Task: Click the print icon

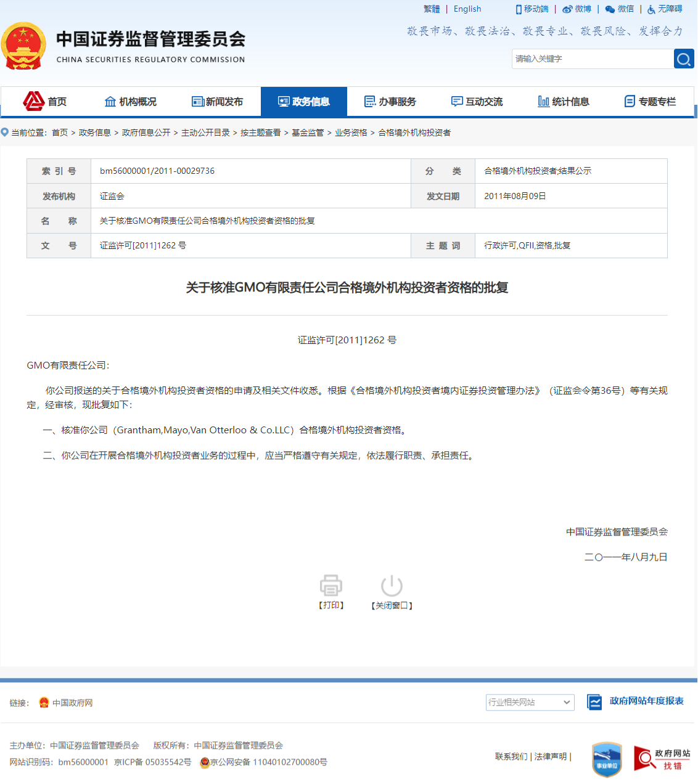Action: coord(331,585)
